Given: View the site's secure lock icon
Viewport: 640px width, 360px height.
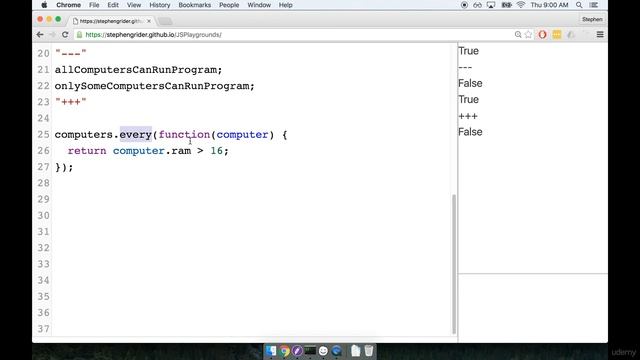Looking at the screenshot, I should (80, 35).
